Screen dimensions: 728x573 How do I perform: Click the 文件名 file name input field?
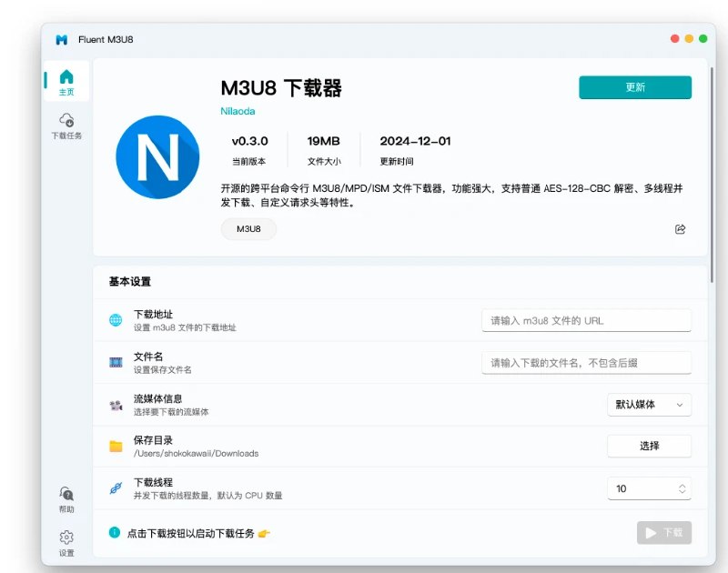pos(586,362)
